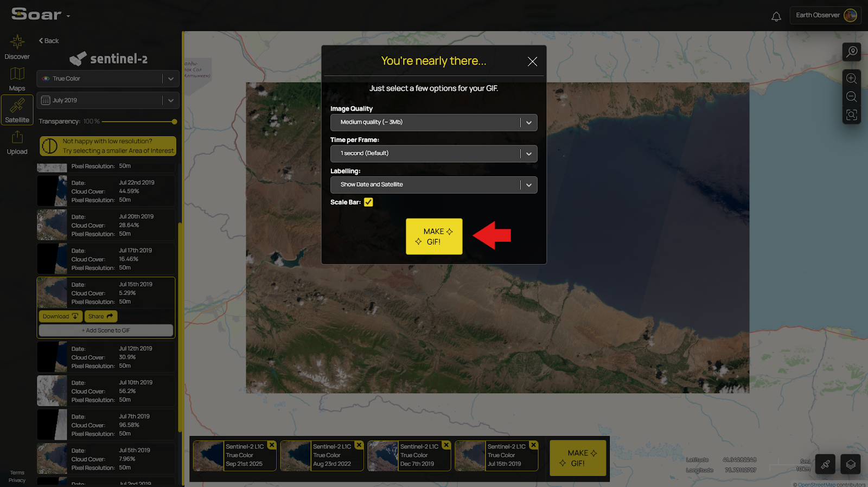Go Back from sentinel-2 panel
The height and width of the screenshot is (487, 868).
point(49,41)
